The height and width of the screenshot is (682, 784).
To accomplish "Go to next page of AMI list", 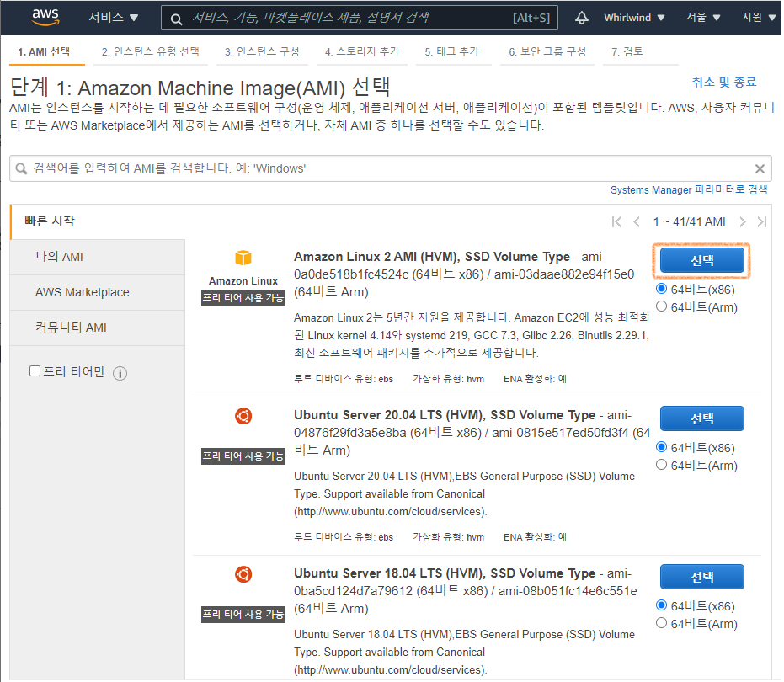I will 743,222.
